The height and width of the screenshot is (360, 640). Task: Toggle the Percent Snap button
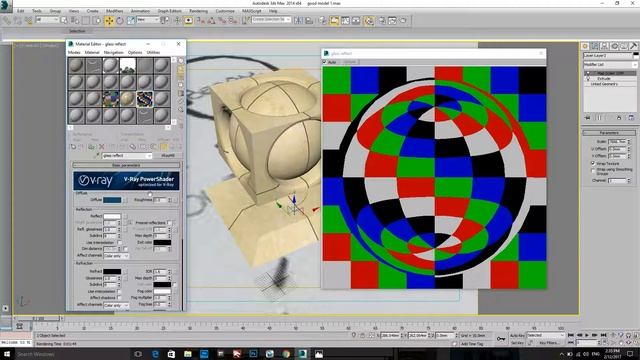point(222,20)
